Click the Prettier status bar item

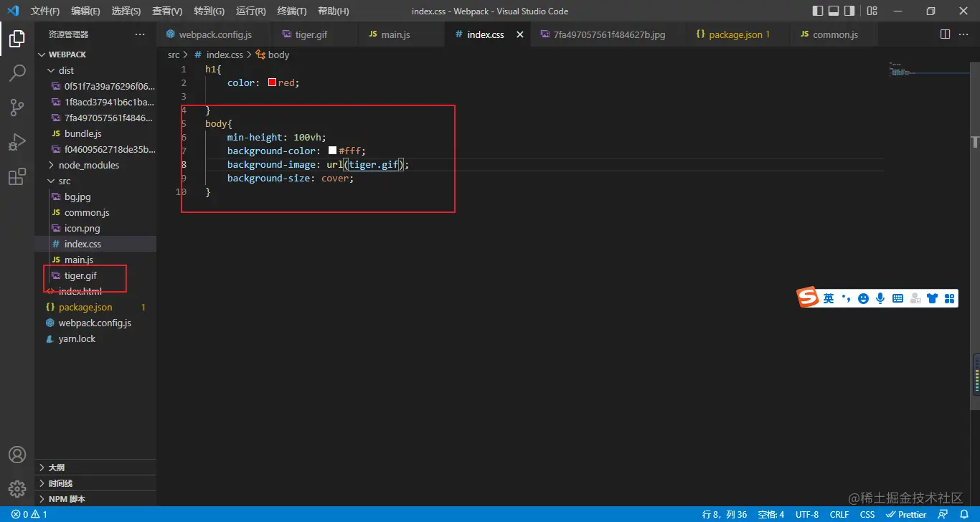[x=907, y=514]
